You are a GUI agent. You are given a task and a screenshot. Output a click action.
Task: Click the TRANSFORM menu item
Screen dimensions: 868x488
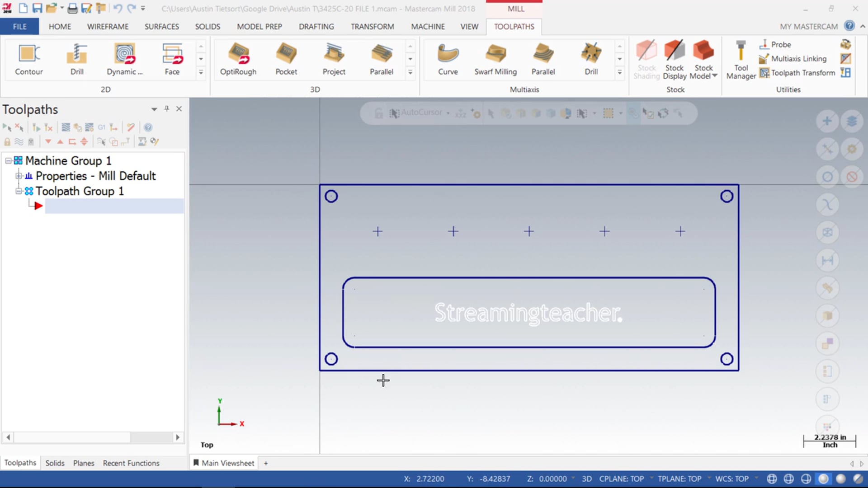coord(372,26)
